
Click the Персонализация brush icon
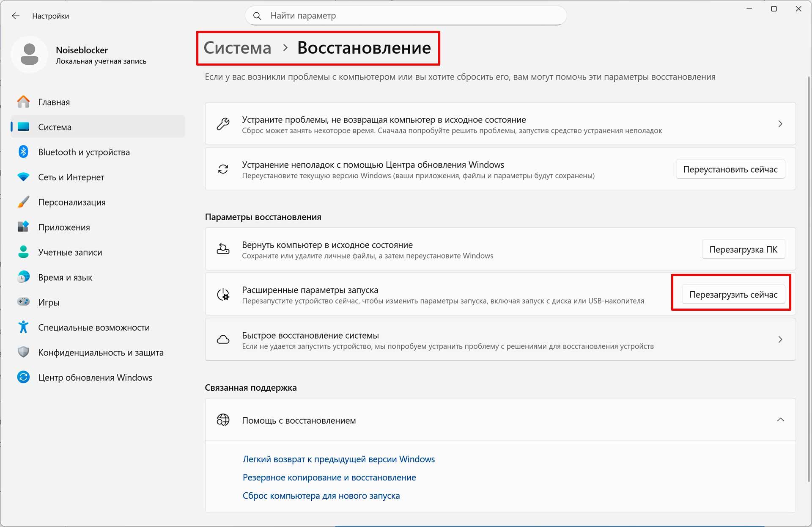point(23,202)
